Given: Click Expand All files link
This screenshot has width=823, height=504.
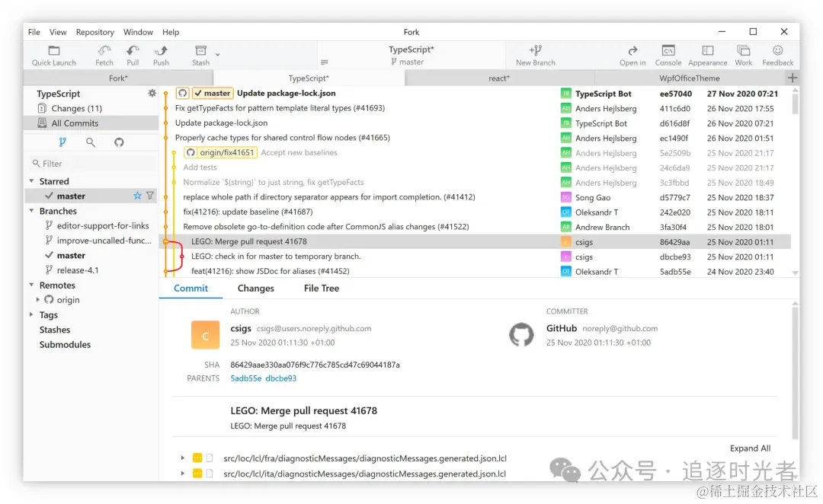Looking at the screenshot, I should point(750,448).
